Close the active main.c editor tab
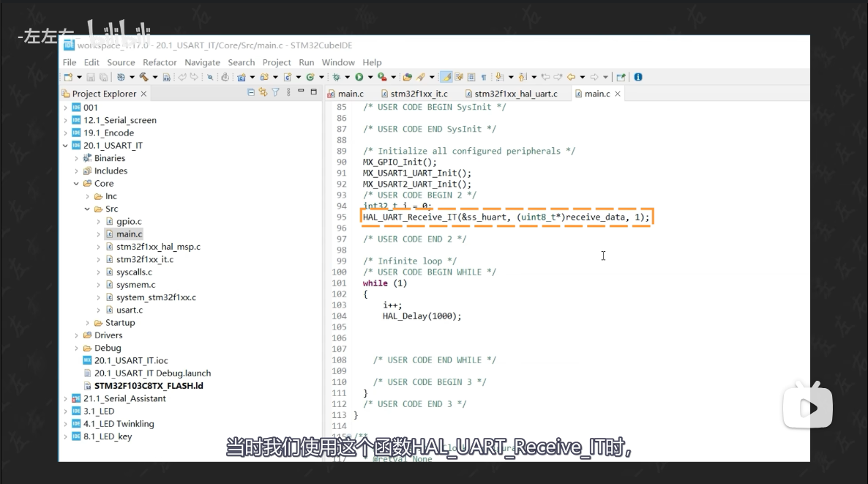 click(x=618, y=94)
